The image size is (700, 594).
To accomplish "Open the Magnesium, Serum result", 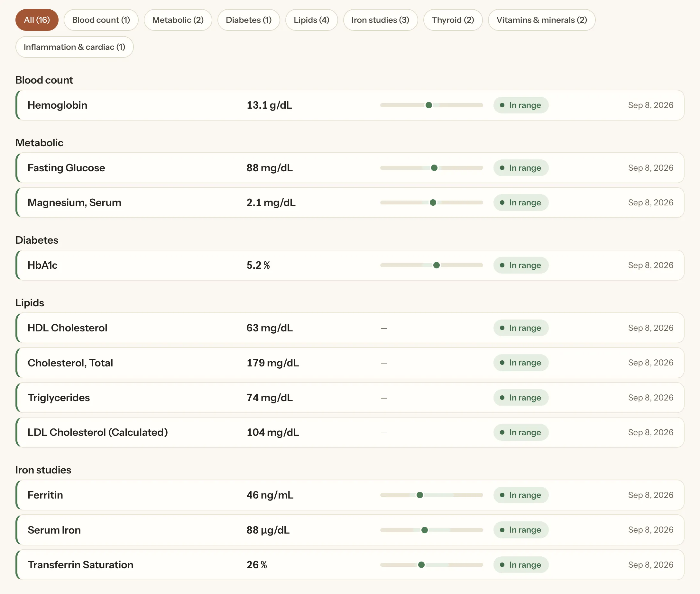I will [350, 203].
